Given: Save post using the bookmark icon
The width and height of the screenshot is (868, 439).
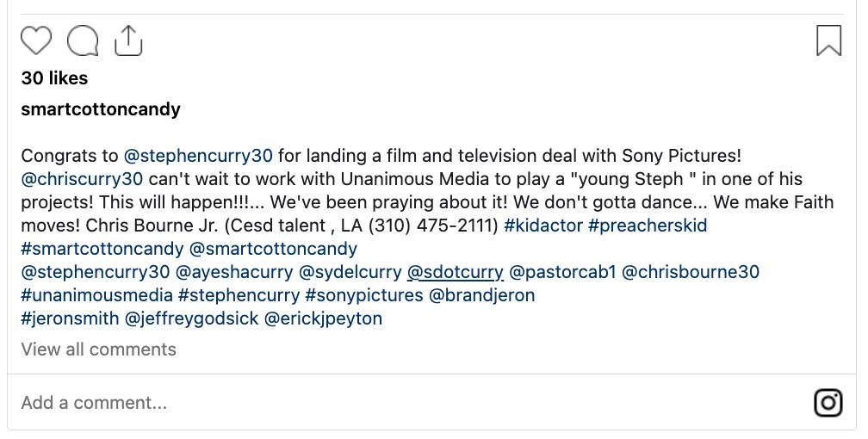Looking at the screenshot, I should coord(828,40).
